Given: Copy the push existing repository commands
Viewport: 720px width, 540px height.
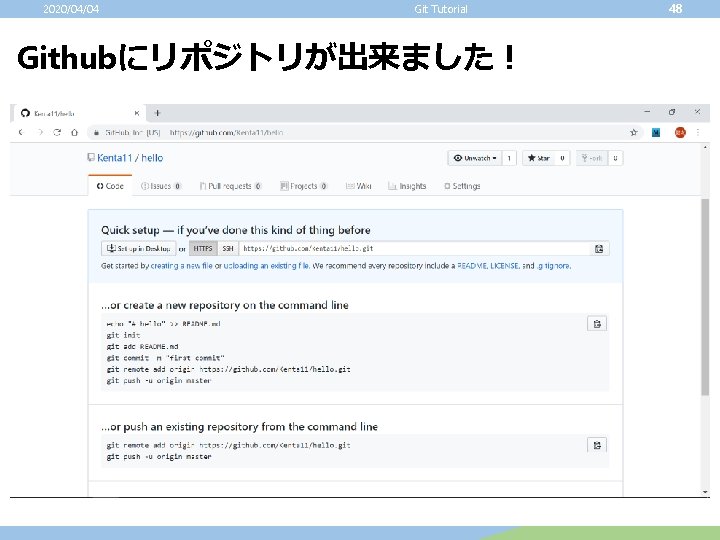Looking at the screenshot, I should [597, 445].
